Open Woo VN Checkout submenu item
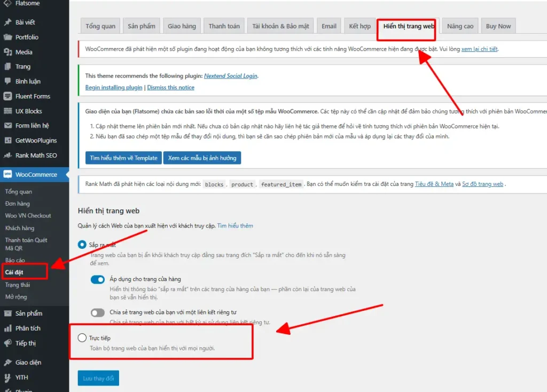This screenshot has height=392, width=547. 28,216
